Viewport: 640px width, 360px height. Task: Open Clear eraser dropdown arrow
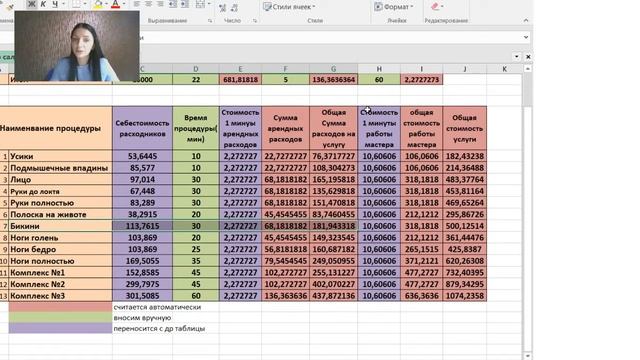[x=442, y=7]
